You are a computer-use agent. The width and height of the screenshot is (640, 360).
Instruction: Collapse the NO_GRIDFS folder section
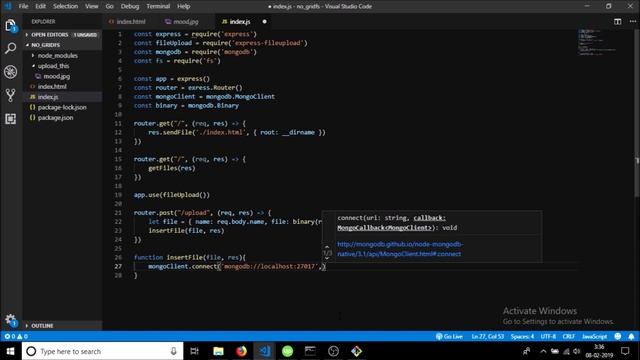coord(62,45)
